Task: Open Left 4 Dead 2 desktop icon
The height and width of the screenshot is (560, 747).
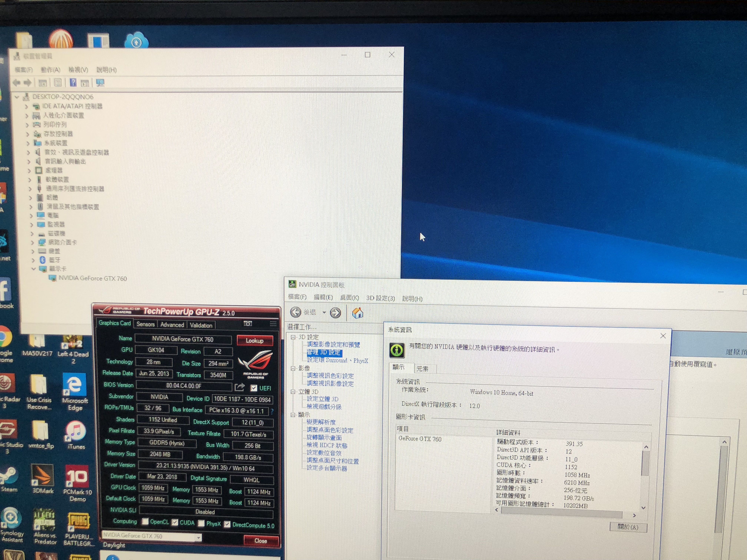Action: 73,349
